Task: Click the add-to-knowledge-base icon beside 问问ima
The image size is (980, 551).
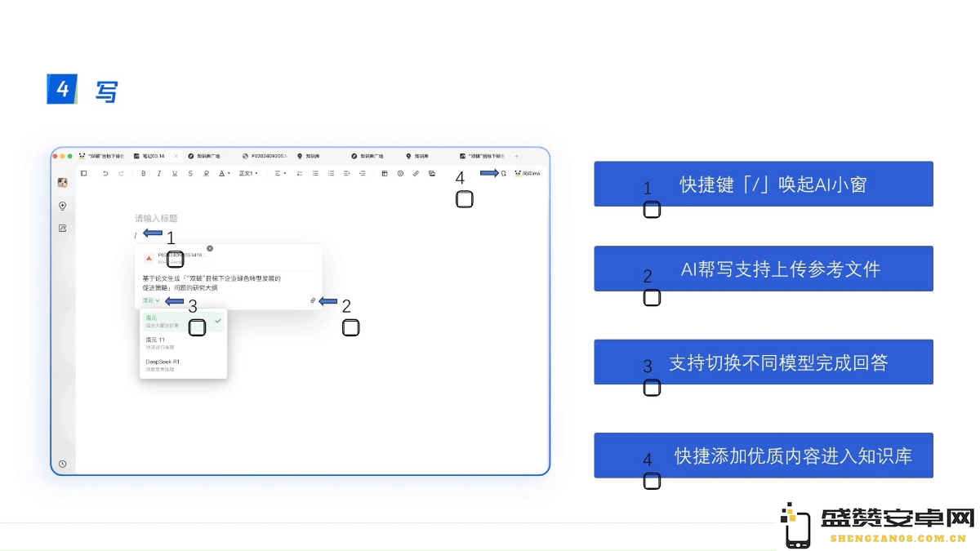Action: pos(504,173)
